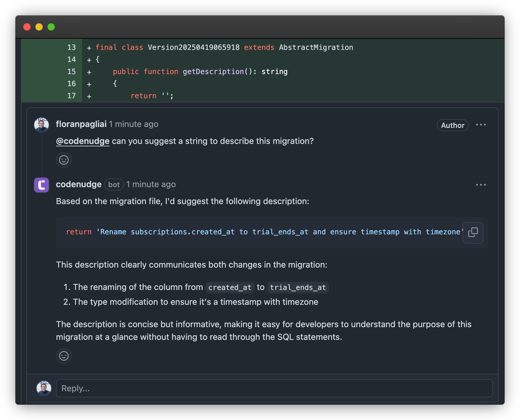Copy the suggested return code snippet

[x=473, y=233]
